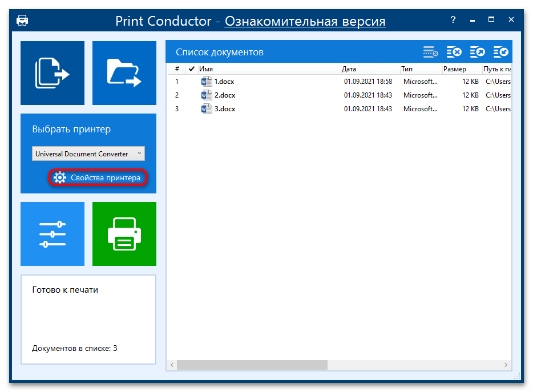Sort by the Дата column header
The width and height of the screenshot is (533, 392).
pos(370,69)
